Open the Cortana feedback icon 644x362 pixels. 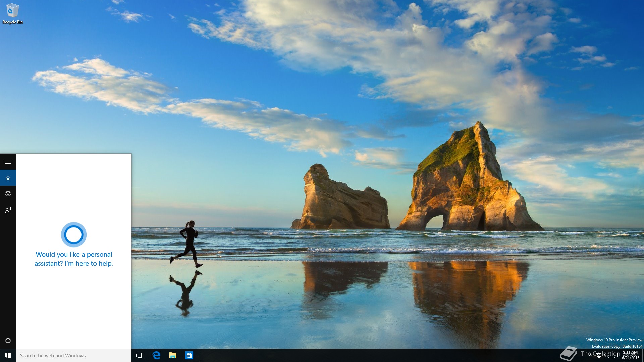(8, 210)
